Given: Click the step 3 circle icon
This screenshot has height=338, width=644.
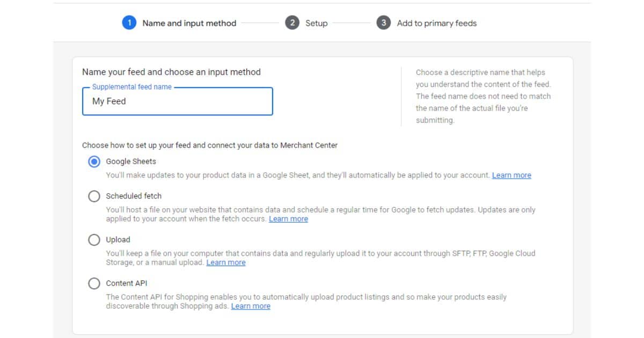Looking at the screenshot, I should pos(383,23).
